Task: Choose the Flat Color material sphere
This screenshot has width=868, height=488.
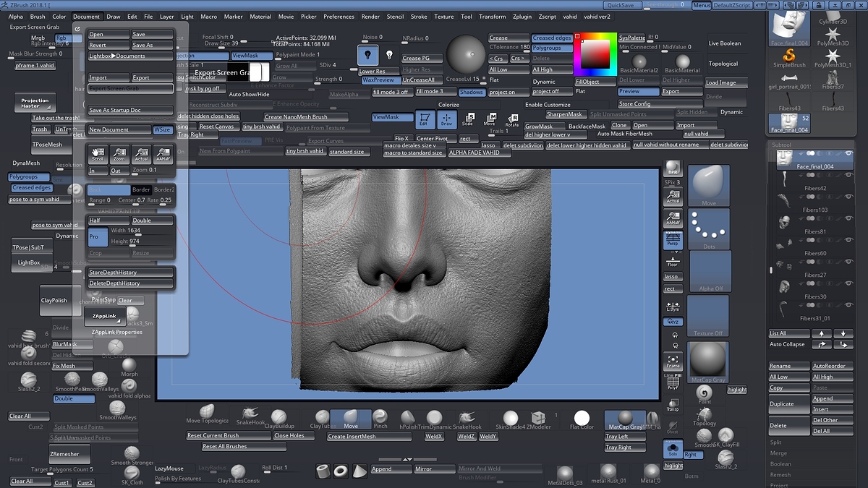Action: [x=582, y=419]
